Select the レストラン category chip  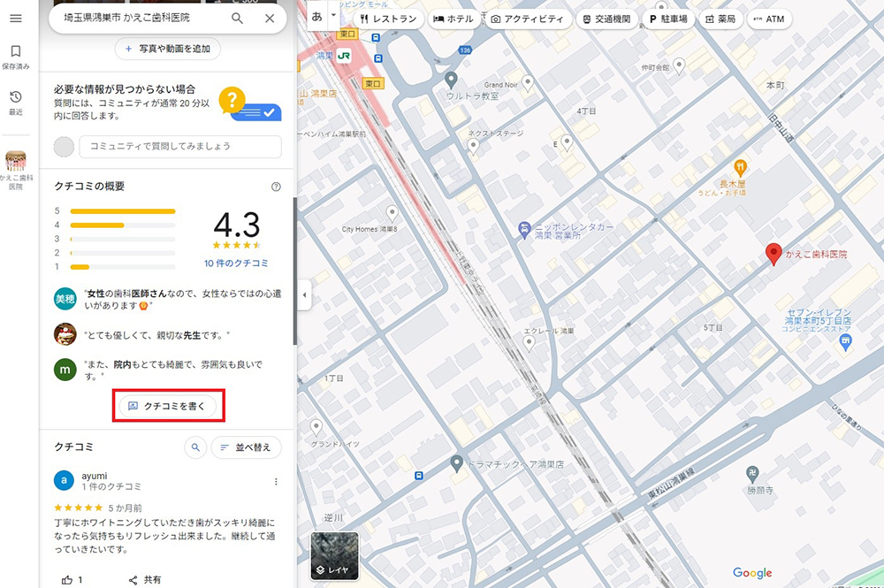click(x=388, y=19)
